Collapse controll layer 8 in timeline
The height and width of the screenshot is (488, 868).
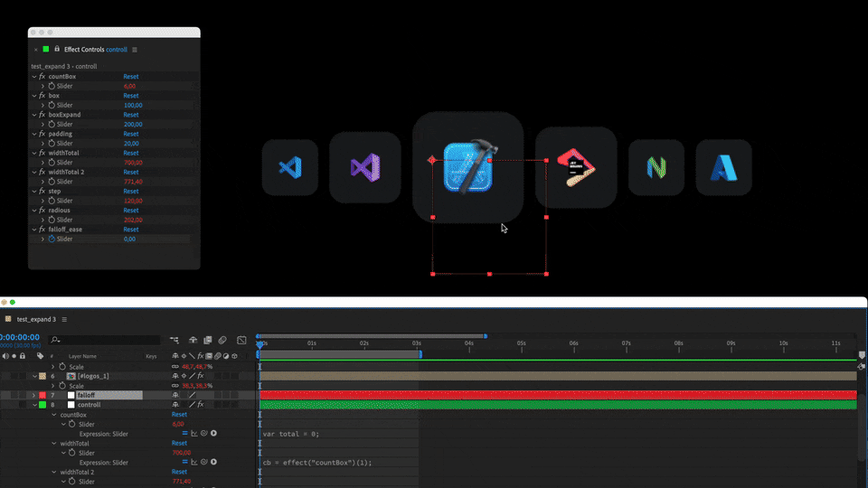pyautogui.click(x=34, y=405)
